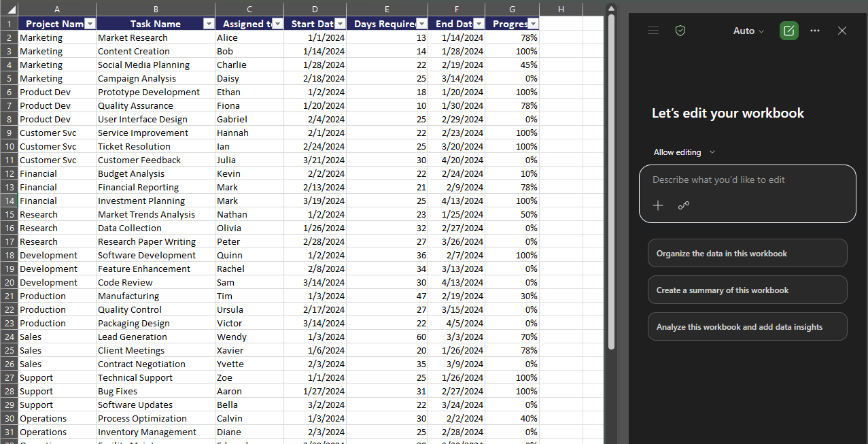The width and height of the screenshot is (868, 444).
Task: Select cell with assignee Hannah
Action: (249, 133)
